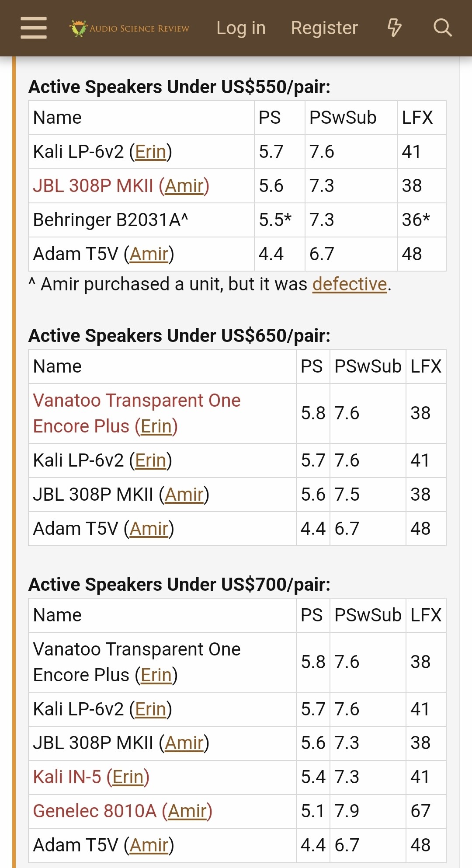Open Amir's Adam T5V review under US$550
Viewport: 472px width, 868px height.
pyautogui.click(x=149, y=254)
